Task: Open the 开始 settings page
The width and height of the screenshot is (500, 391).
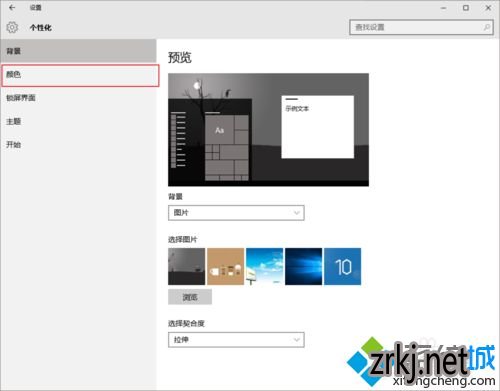Action: coord(78,145)
